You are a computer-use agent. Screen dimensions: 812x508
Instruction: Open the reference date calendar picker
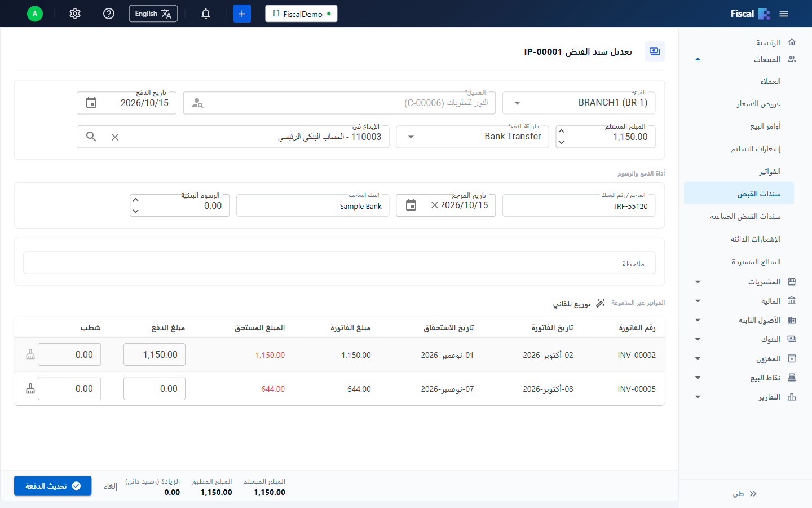coord(411,205)
